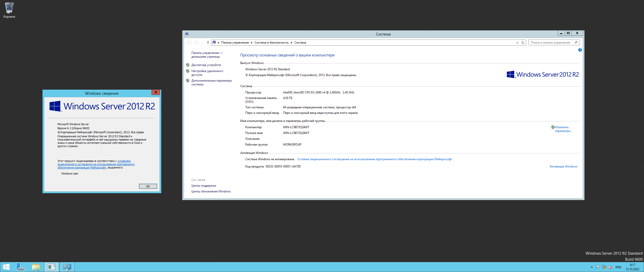Screen dimensions: 644x272
Task: Expand the arrow after Панель управления breadcrumb
Action: 252,43
